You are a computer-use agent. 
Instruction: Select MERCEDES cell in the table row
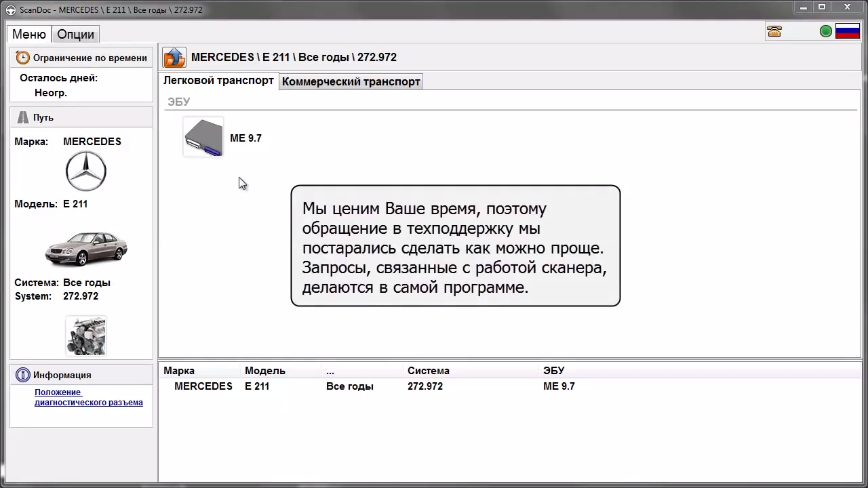click(x=203, y=386)
